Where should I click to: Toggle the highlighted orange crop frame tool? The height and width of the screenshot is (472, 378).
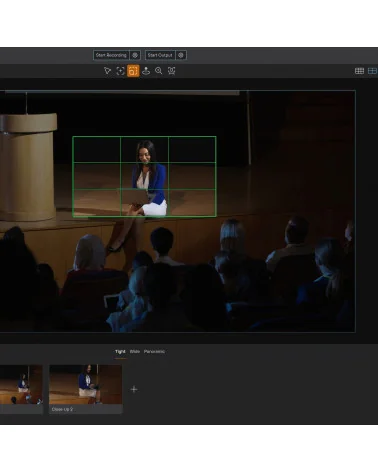[133, 71]
